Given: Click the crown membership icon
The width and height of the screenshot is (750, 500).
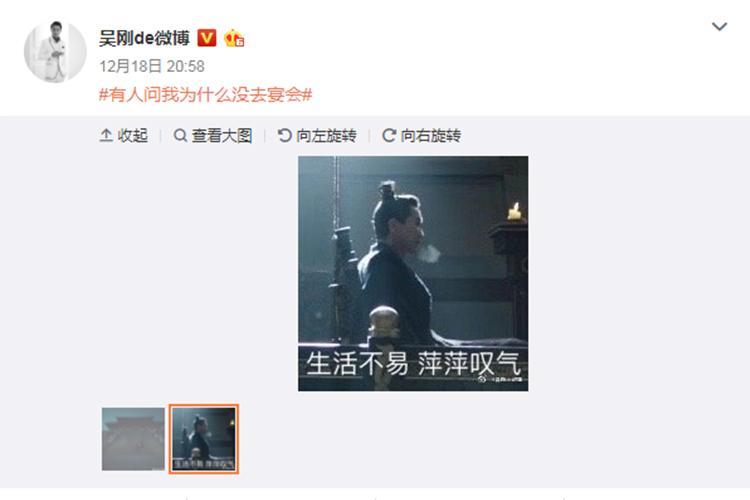Looking at the screenshot, I should [234, 38].
